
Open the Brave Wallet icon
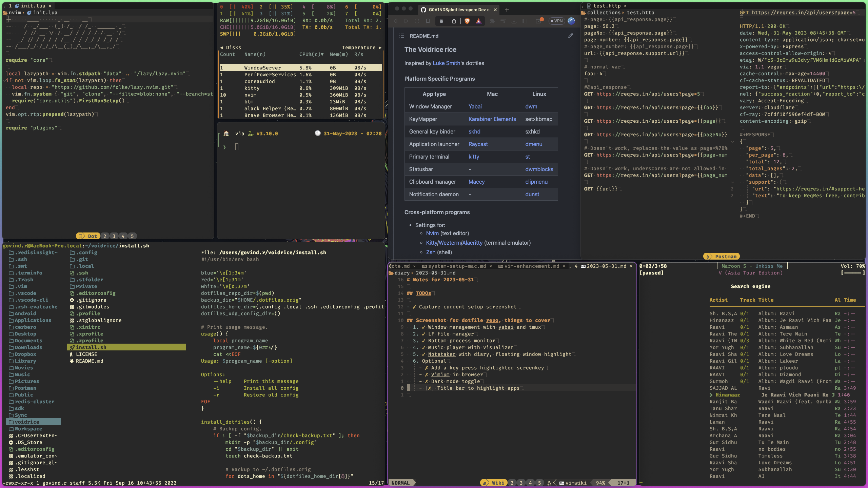point(539,21)
